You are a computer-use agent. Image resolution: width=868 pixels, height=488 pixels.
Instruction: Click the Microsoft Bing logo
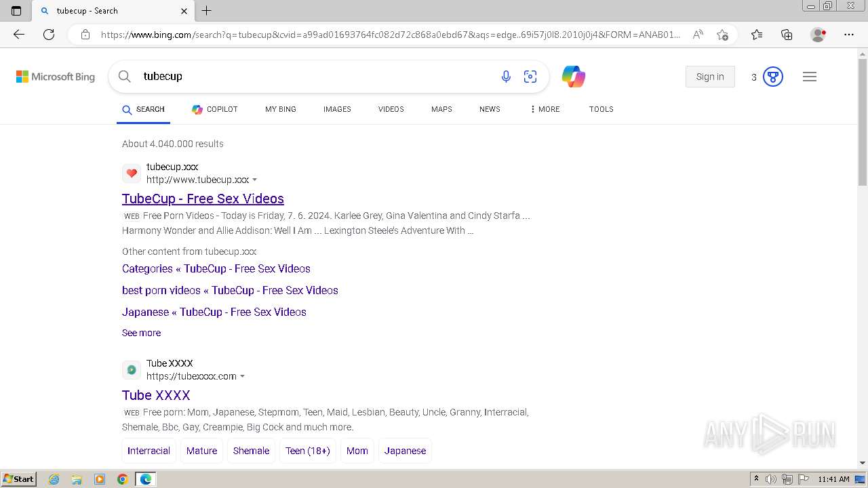click(56, 77)
